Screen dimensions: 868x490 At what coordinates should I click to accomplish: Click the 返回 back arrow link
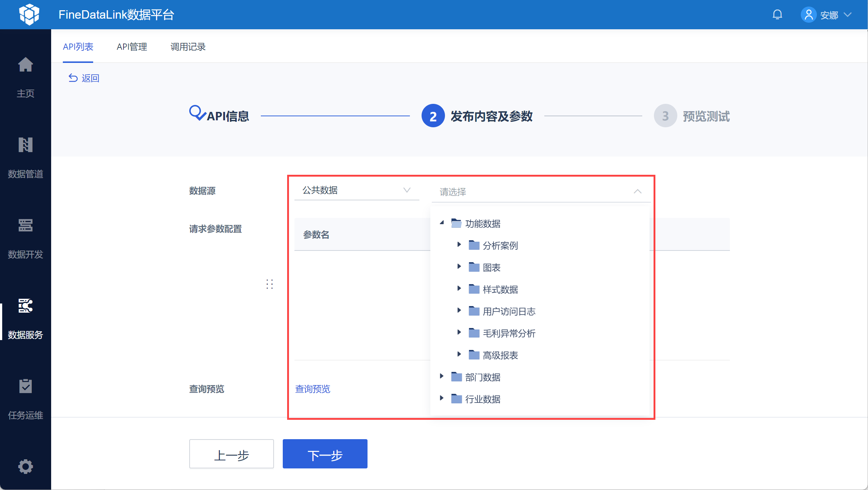pyautogui.click(x=84, y=78)
